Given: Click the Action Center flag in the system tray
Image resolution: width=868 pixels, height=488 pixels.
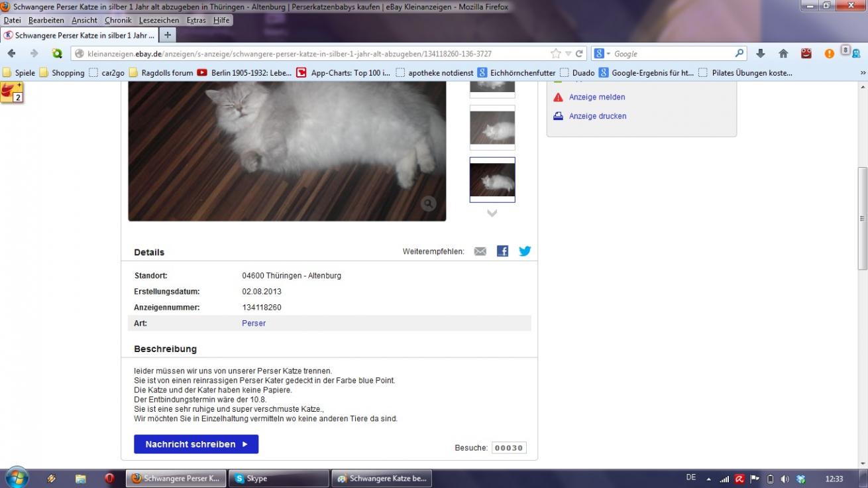Looking at the screenshot, I should [x=755, y=479].
